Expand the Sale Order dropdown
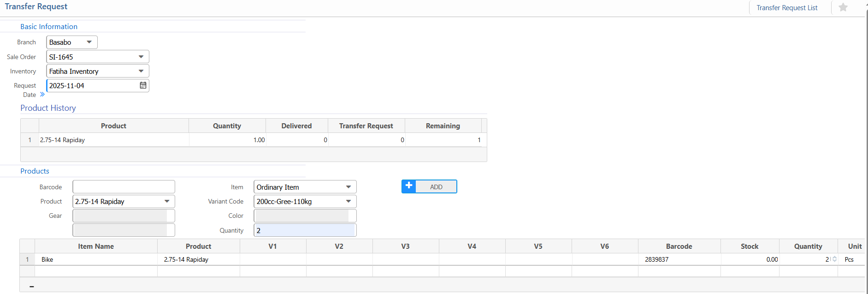This screenshot has width=868, height=294. coord(141,57)
